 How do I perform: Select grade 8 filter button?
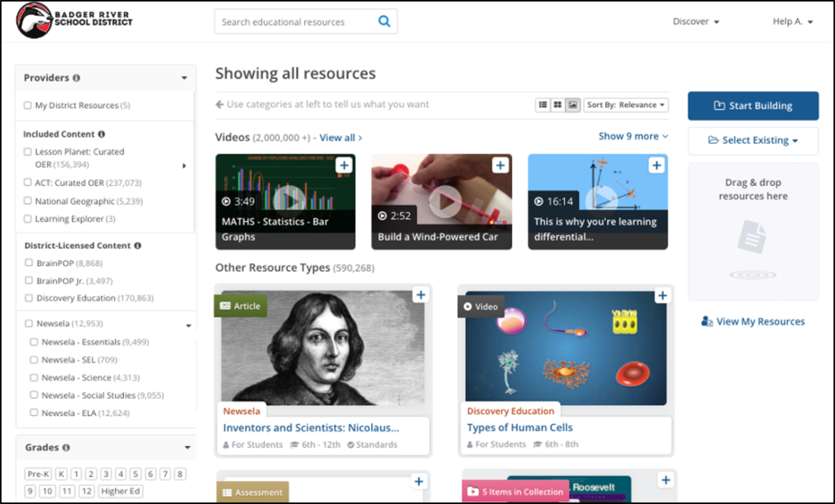[180, 474]
